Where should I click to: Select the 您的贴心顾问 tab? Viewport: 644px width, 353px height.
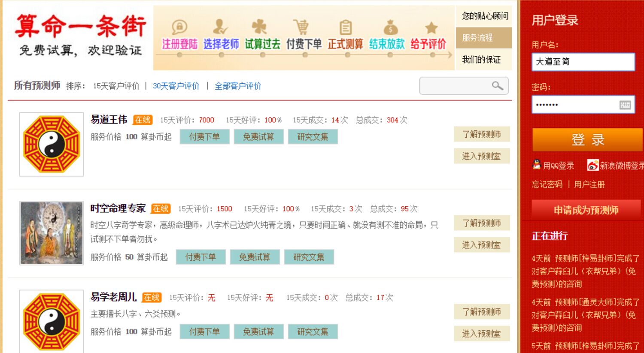tap(483, 16)
